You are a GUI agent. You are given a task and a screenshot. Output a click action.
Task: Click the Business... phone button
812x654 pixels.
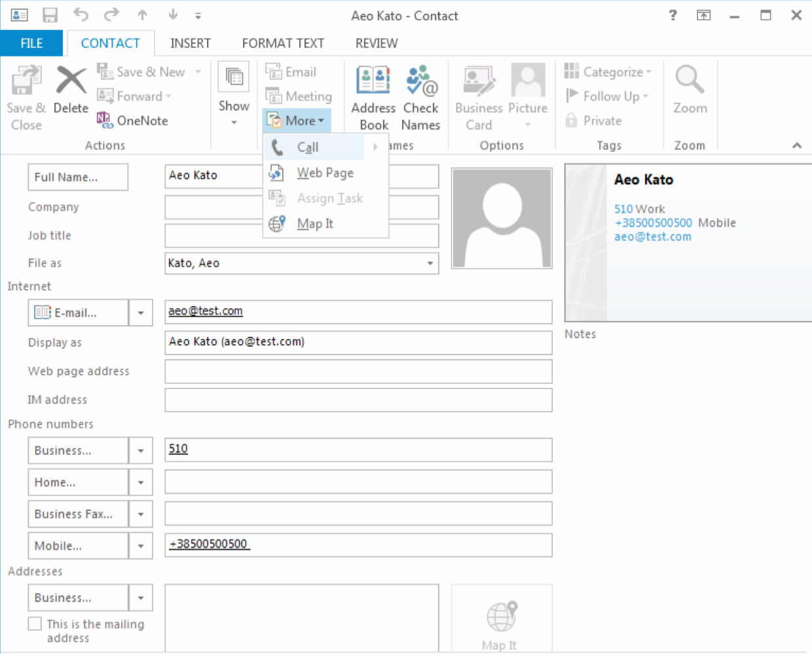78,451
